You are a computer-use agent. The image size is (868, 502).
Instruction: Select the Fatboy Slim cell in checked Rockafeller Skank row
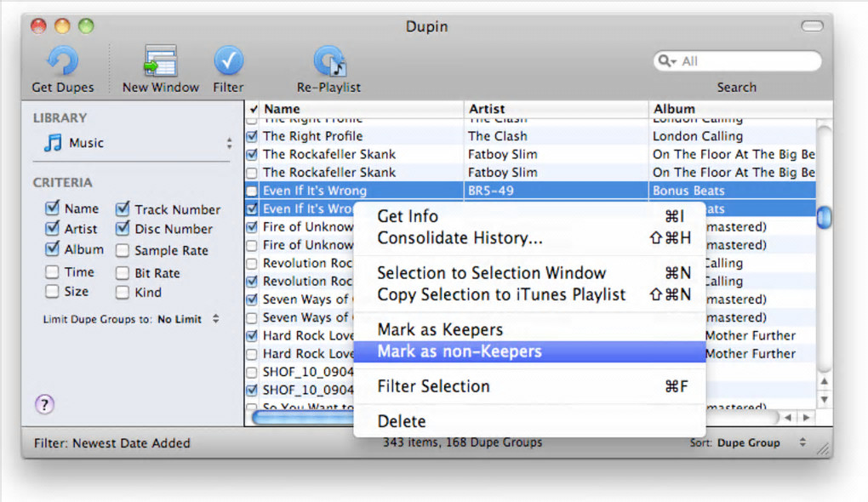coord(556,154)
